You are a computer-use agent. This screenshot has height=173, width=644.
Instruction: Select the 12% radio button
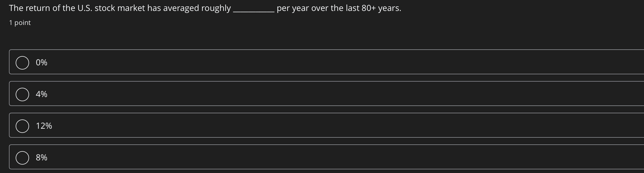[22, 126]
